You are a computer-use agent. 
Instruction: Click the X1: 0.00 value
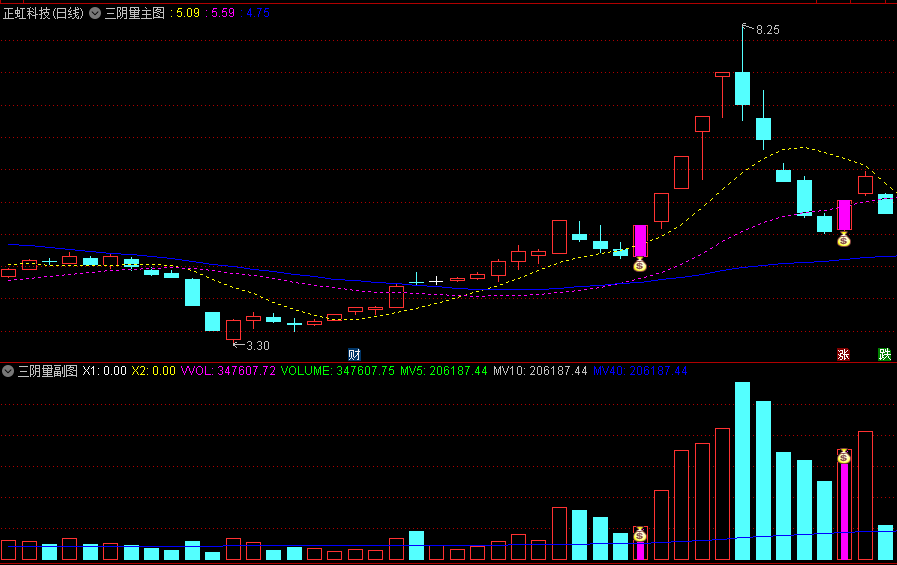click(105, 371)
